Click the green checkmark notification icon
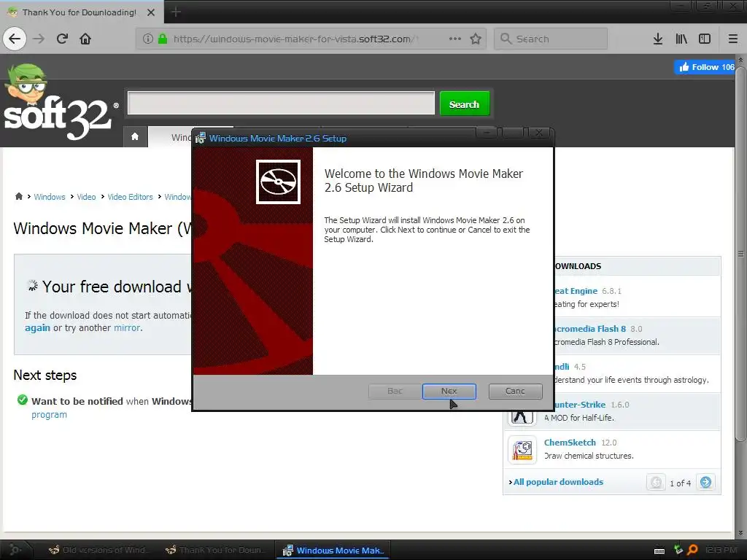Screen dimensions: 747x560 (x=23, y=400)
